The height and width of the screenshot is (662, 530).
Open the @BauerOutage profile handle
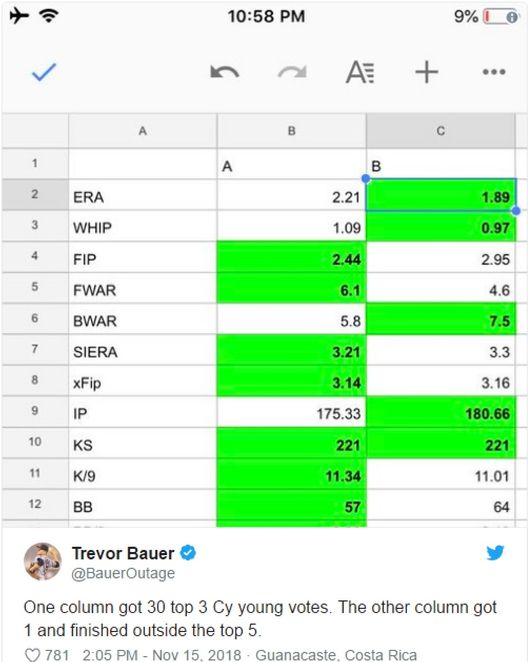pos(123,573)
